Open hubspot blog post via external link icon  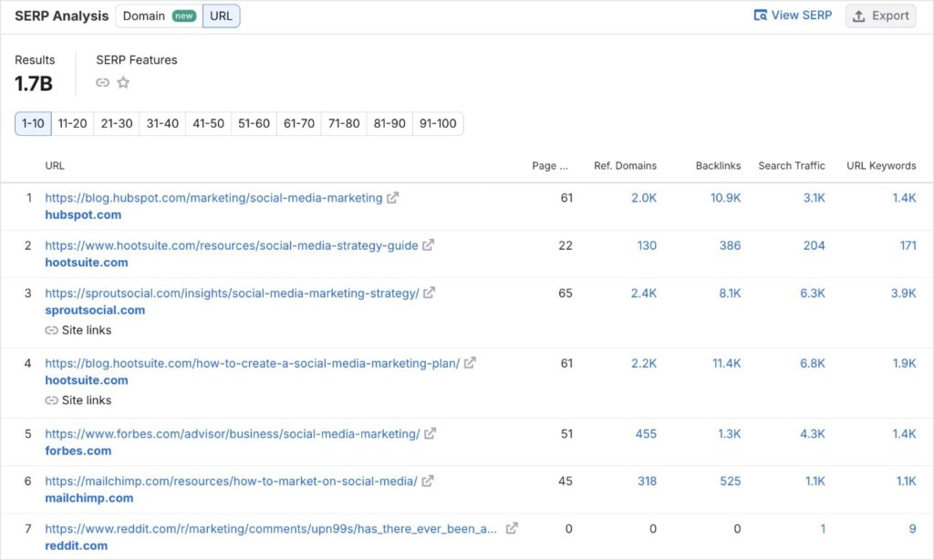(390, 197)
